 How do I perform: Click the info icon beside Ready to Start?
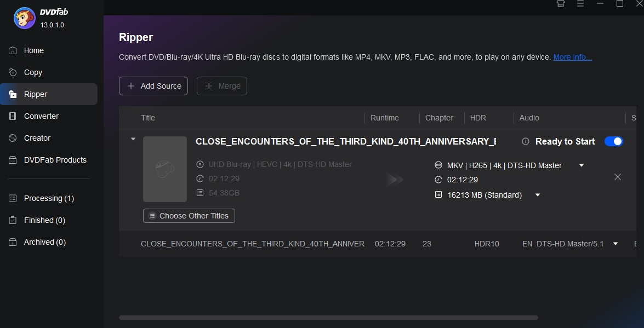click(525, 141)
